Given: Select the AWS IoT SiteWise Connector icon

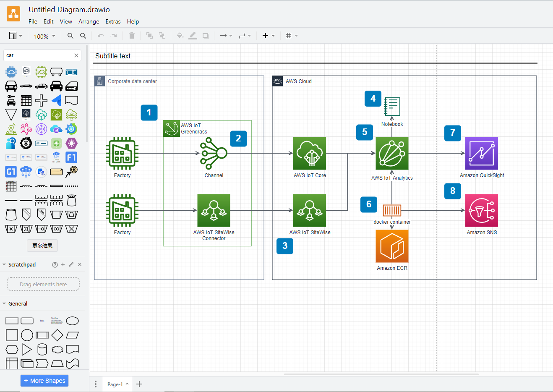Looking at the screenshot, I should [x=214, y=210].
